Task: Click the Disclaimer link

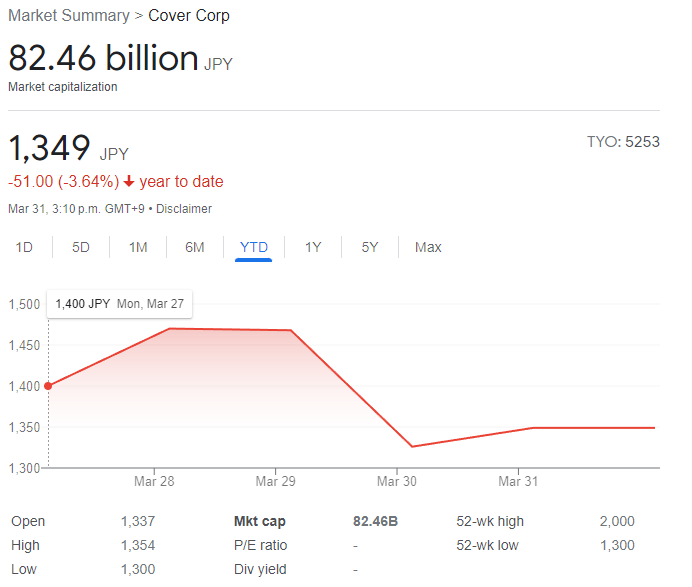Action: 184,209
